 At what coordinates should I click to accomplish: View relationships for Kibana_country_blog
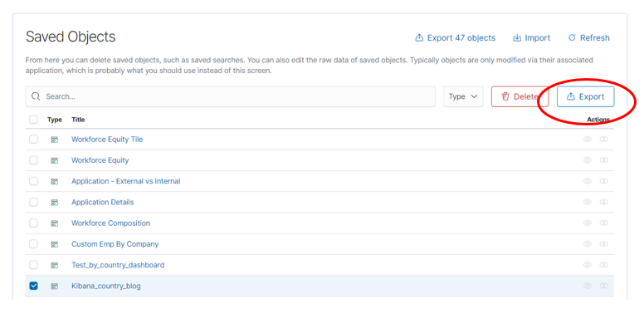[604, 286]
